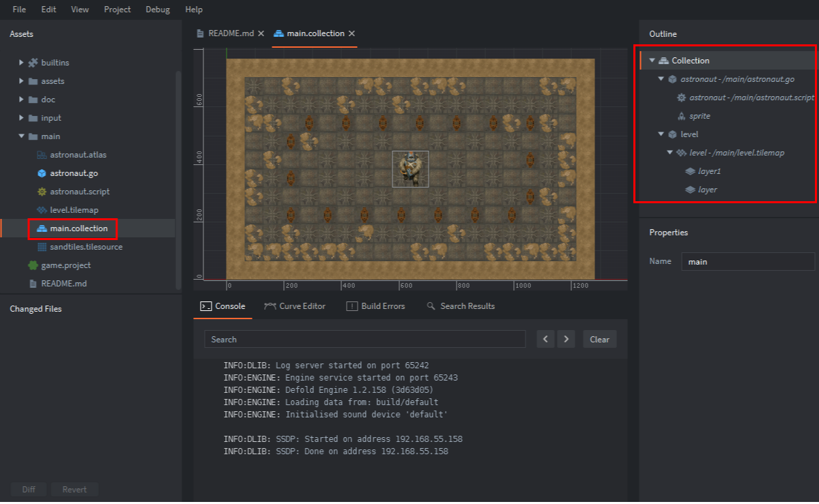Open the Search Results tab
This screenshot has width=819, height=504.
[x=461, y=306]
